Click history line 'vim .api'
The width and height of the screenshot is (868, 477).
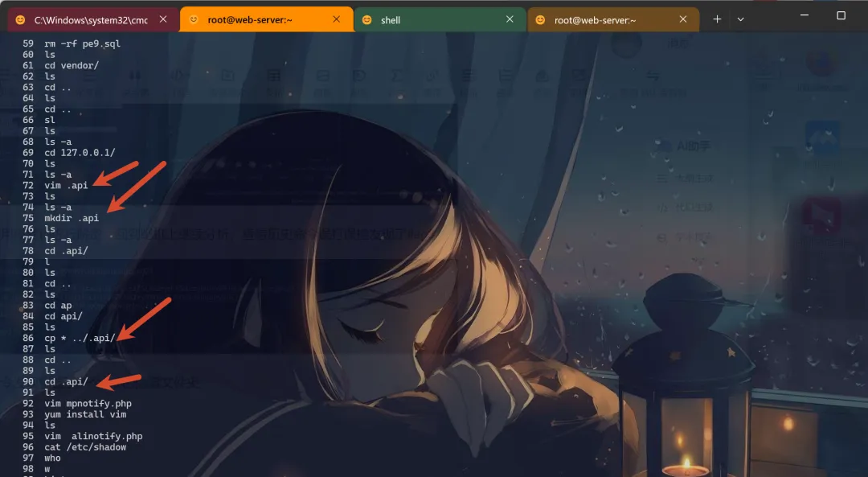click(66, 185)
